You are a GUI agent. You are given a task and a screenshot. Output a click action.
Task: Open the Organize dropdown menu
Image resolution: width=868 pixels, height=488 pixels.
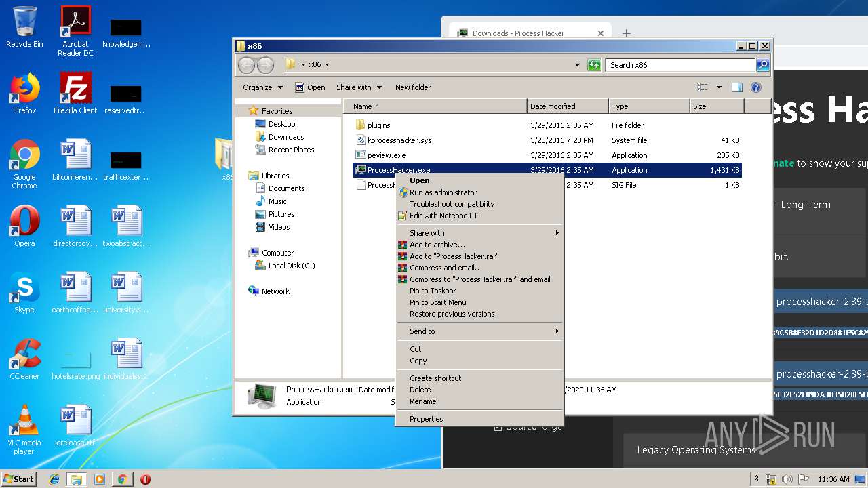[262, 87]
